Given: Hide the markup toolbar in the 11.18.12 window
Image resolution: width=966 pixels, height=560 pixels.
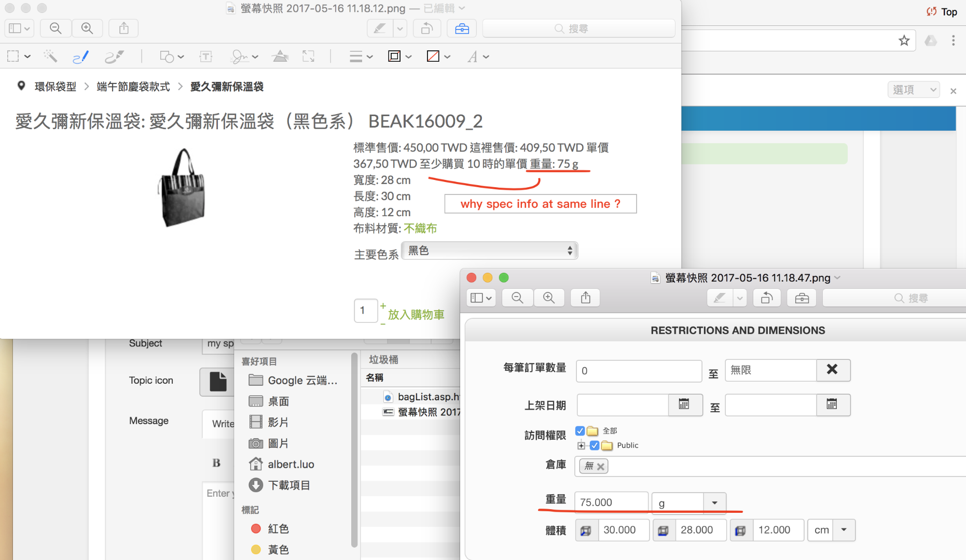Looking at the screenshot, I should click(x=462, y=28).
